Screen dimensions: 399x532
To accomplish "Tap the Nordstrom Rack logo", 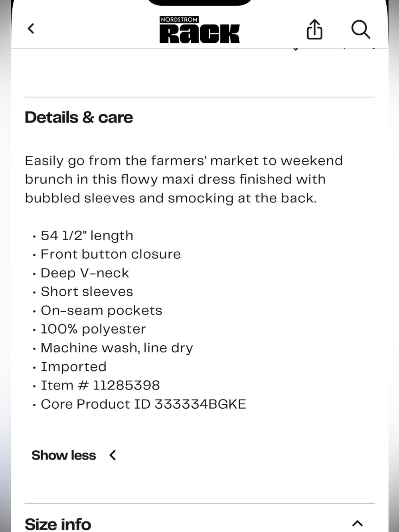I will [x=199, y=30].
